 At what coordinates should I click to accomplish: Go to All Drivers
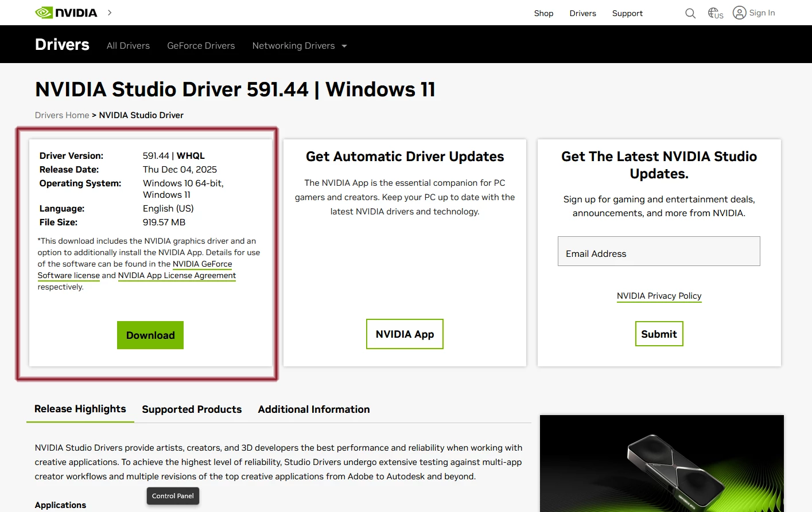coord(128,46)
